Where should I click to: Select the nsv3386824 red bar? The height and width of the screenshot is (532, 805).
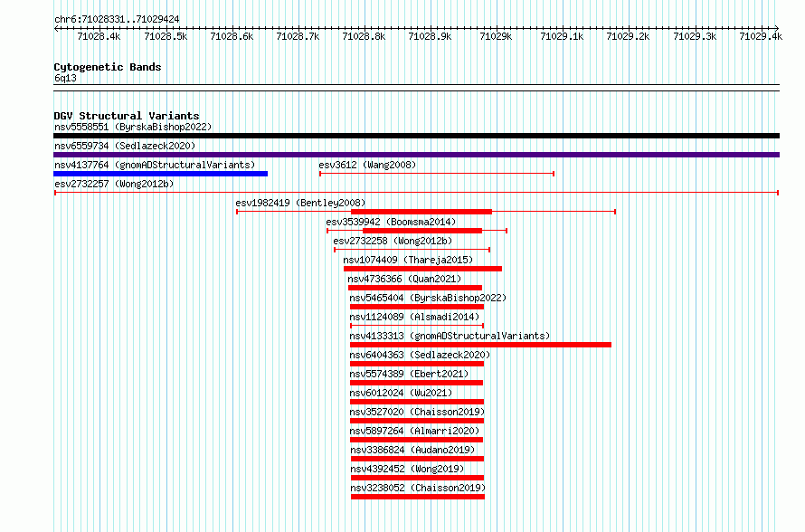(x=417, y=459)
